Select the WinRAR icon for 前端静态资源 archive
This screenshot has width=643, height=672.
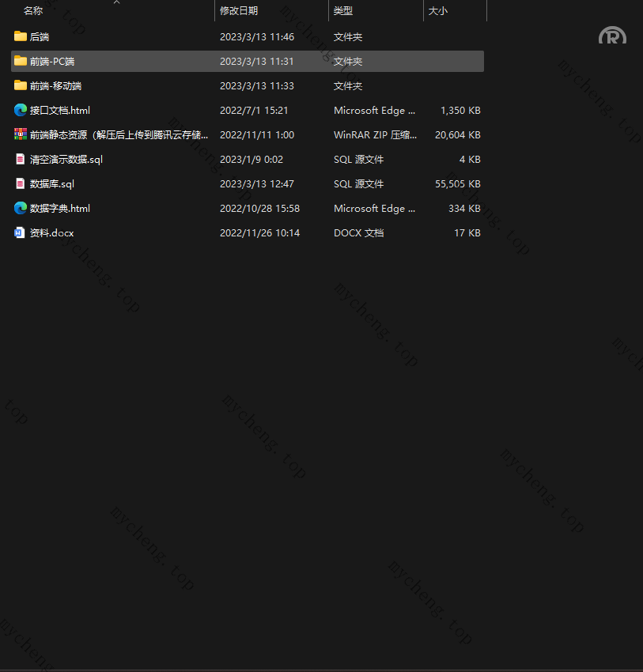coord(21,134)
